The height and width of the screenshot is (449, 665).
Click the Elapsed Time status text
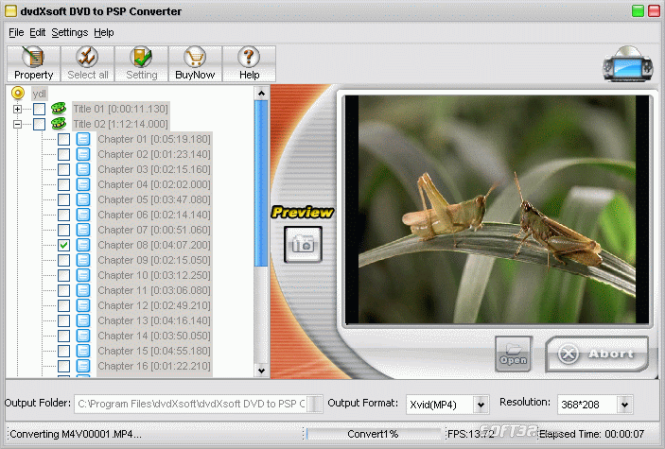591,434
